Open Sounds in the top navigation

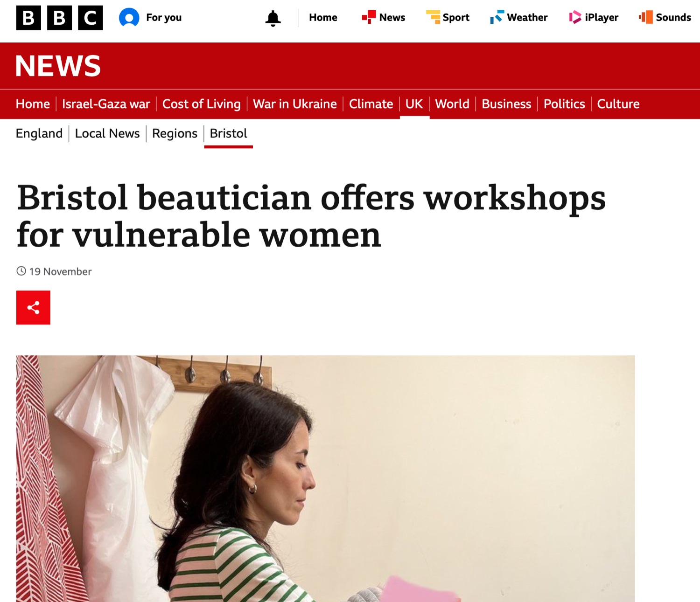(x=665, y=18)
